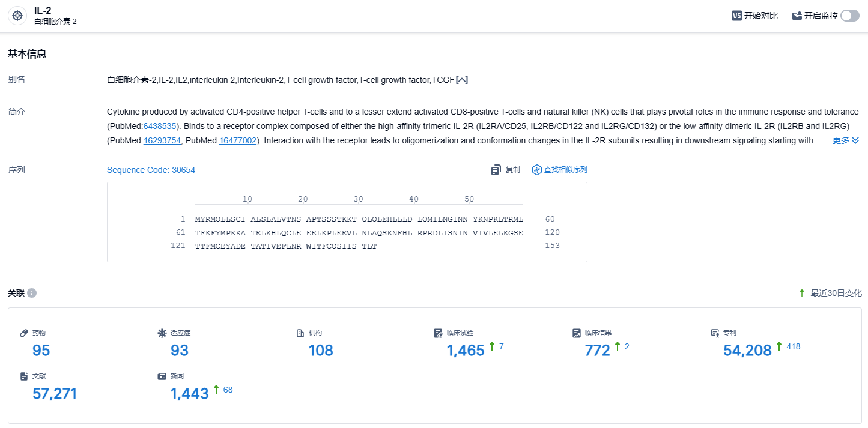868x428 pixels.
Task: Click the find similar sequences icon
Action: pos(537,170)
